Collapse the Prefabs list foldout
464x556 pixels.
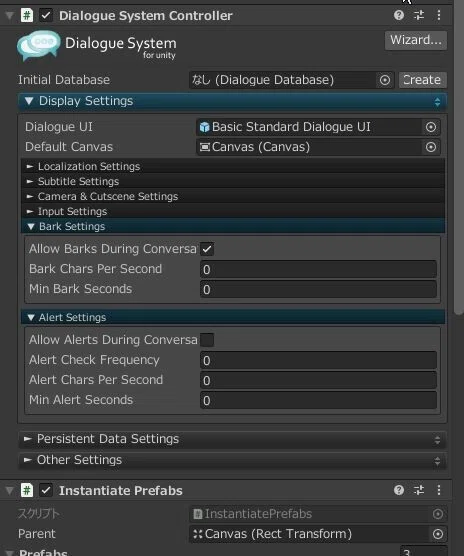point(10,553)
